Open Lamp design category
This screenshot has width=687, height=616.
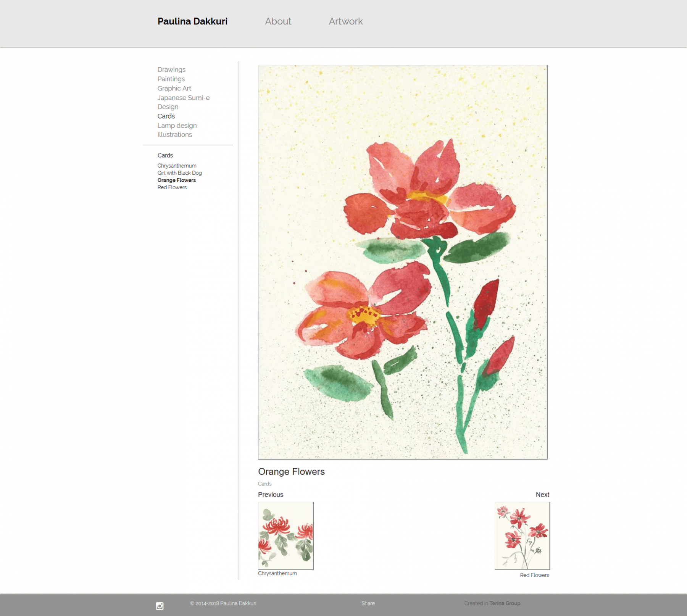pos(177,126)
